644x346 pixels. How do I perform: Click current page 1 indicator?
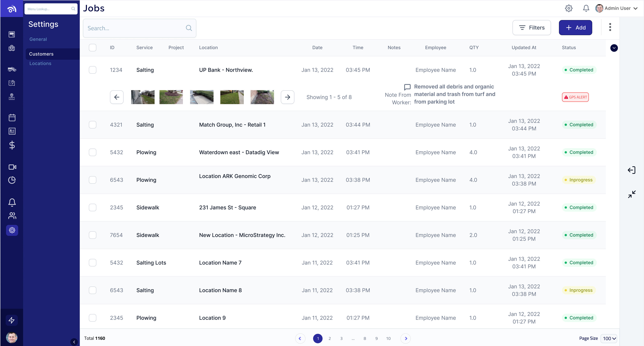click(x=318, y=338)
